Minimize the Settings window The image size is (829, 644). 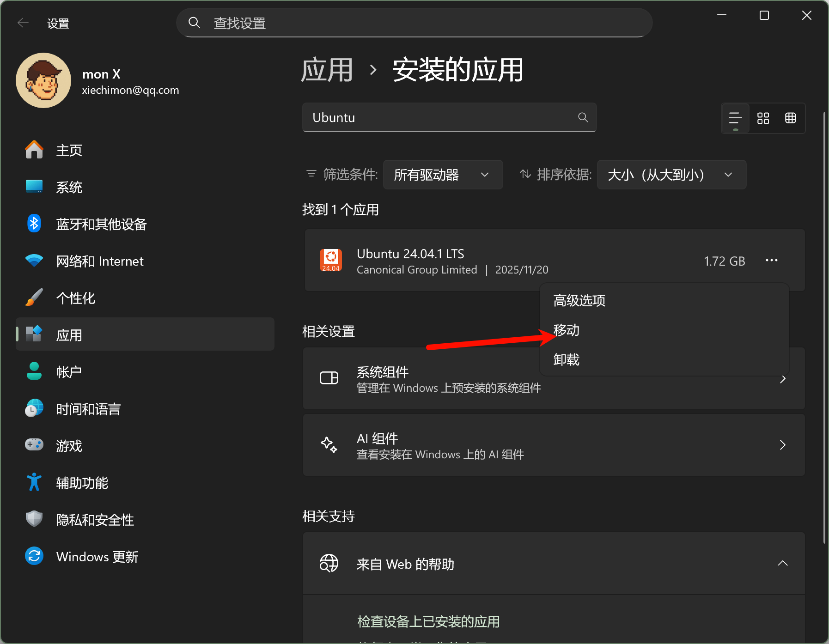[x=721, y=15]
